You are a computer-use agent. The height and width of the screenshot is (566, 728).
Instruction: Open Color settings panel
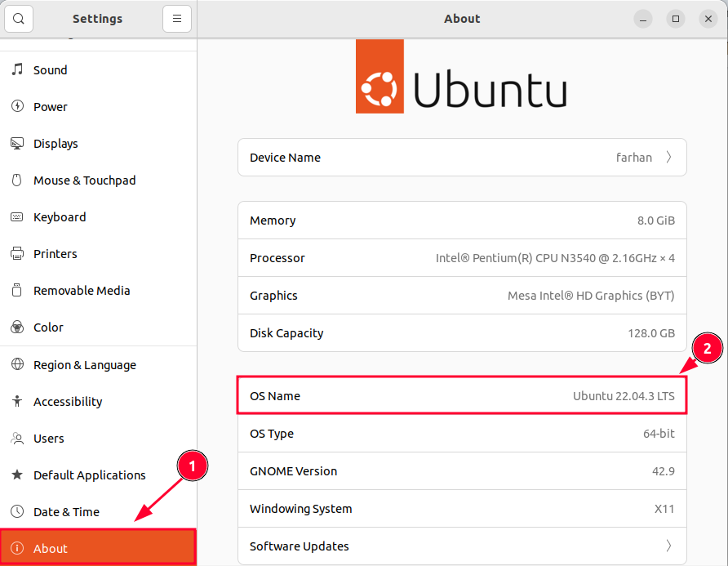pos(99,328)
